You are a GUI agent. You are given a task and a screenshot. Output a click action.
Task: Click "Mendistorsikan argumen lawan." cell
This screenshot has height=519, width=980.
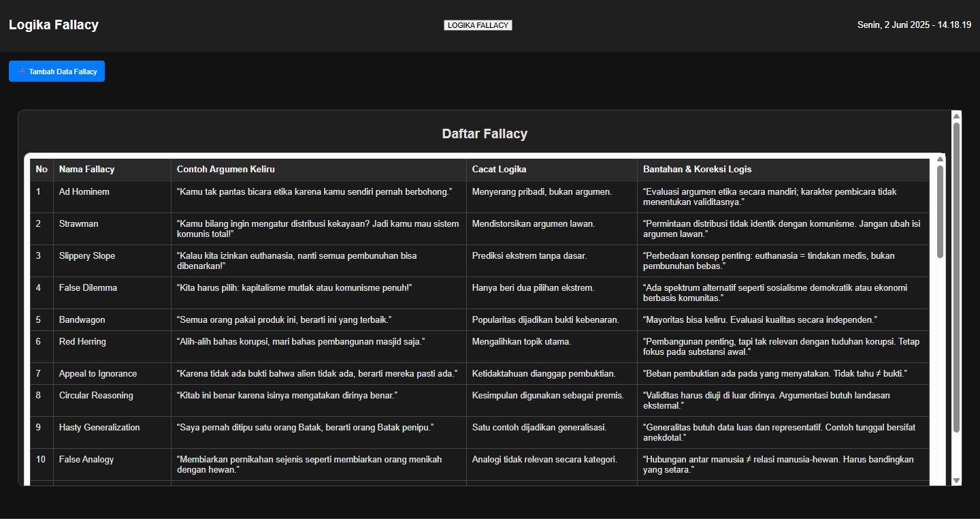[552, 229]
